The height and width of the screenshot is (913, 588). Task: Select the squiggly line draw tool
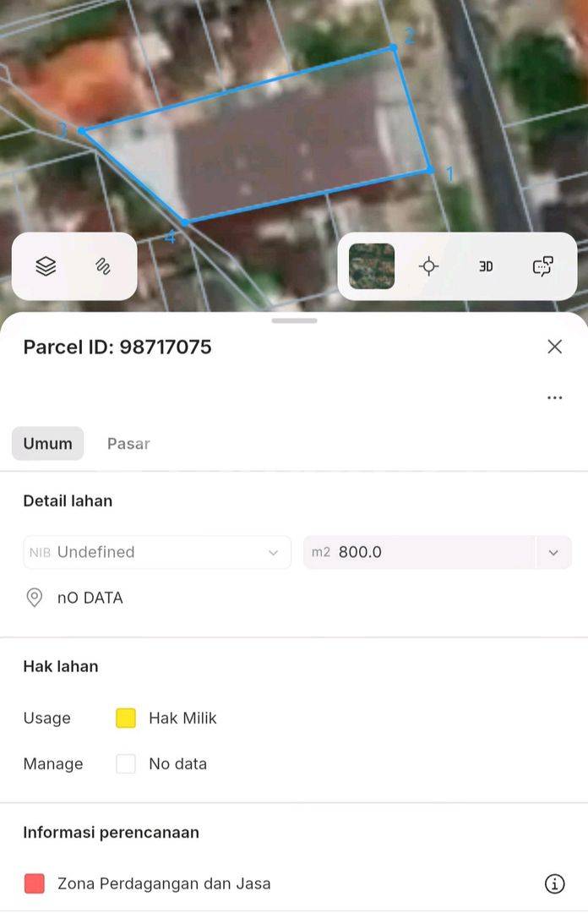coord(103,266)
